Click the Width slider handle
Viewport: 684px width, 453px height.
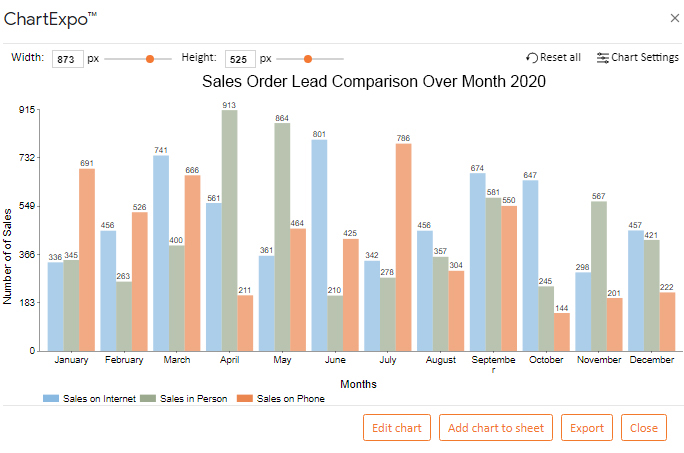150,59
